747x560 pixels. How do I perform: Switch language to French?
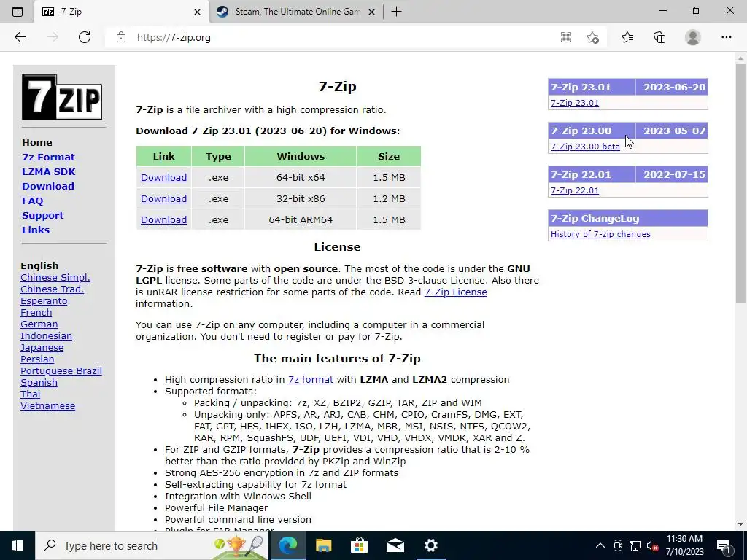tap(36, 312)
